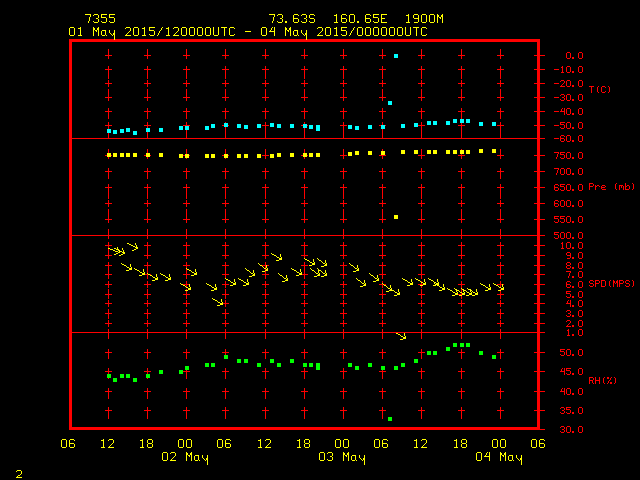Click the number 2 in the bottom-left corner

(18, 471)
